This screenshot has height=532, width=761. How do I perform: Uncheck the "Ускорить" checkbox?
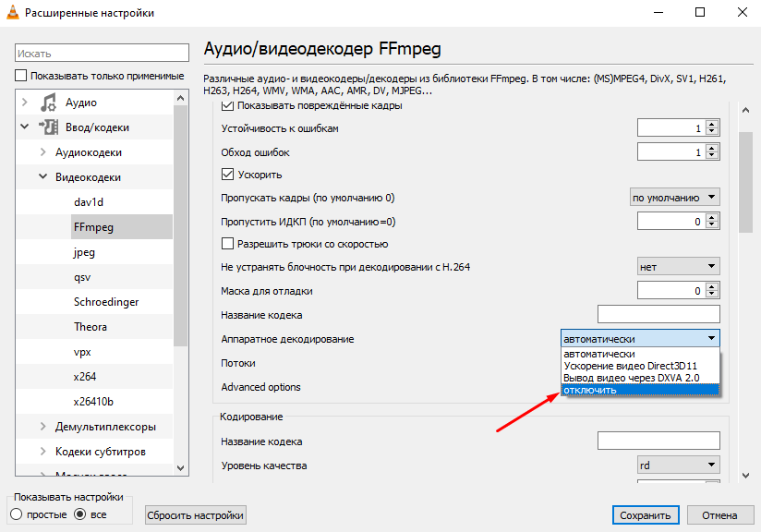point(228,175)
